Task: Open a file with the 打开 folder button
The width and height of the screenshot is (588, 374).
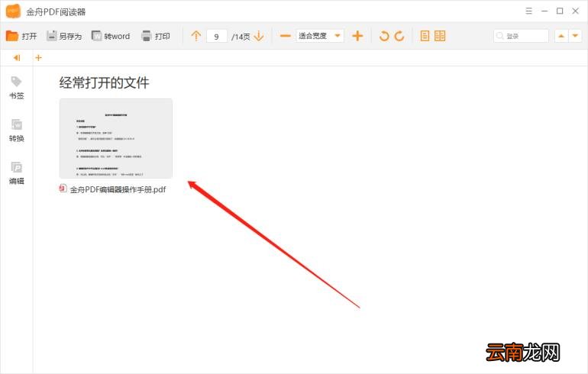Action: [x=21, y=36]
